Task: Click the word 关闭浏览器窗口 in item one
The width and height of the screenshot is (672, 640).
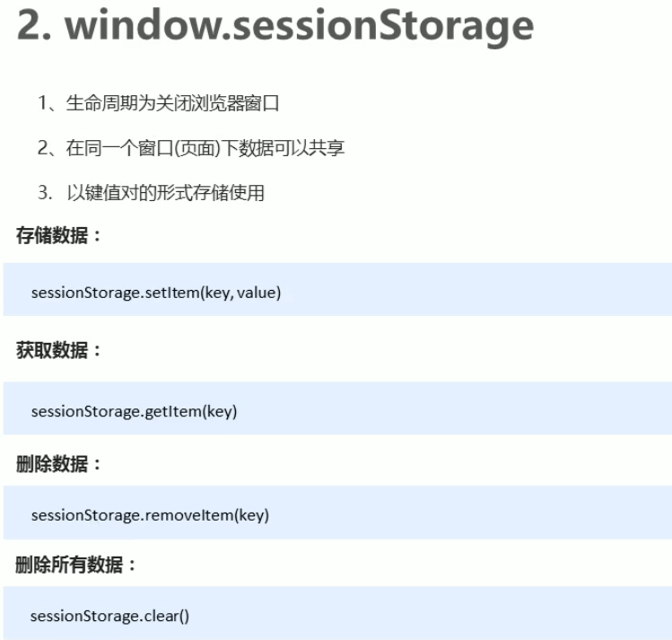Action: pyautogui.click(x=217, y=103)
